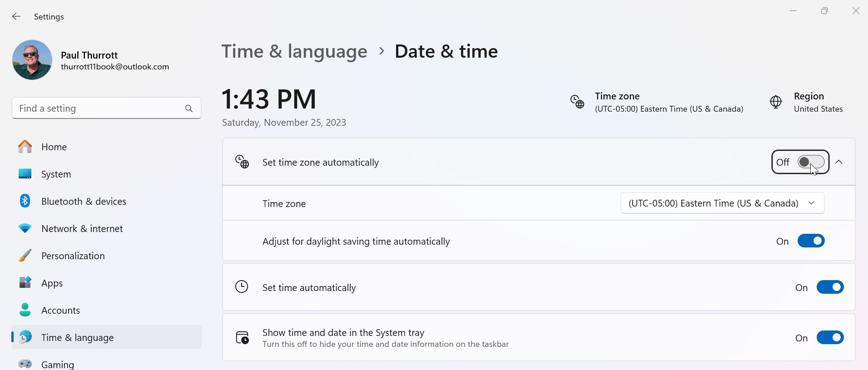Screen dimensions: 868x370
Task: Click the back arrow icon
Action: [x=16, y=17]
